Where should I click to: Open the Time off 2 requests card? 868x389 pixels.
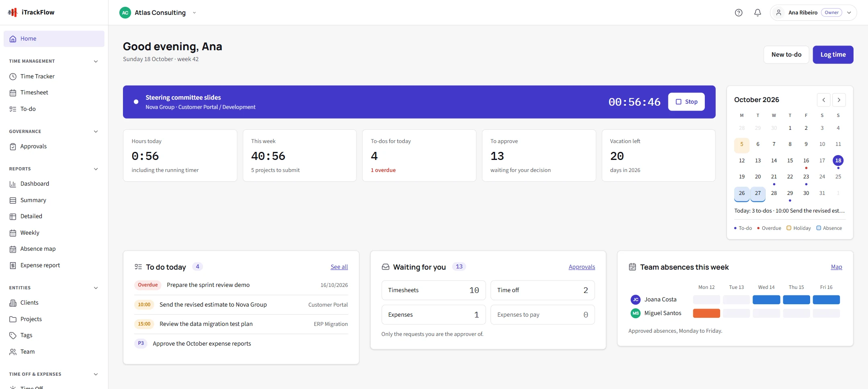click(x=542, y=290)
